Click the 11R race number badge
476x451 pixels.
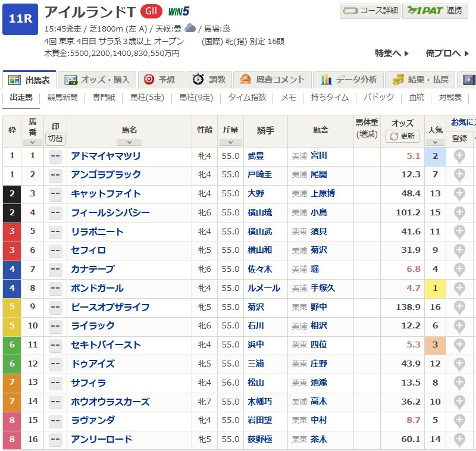coord(20,19)
